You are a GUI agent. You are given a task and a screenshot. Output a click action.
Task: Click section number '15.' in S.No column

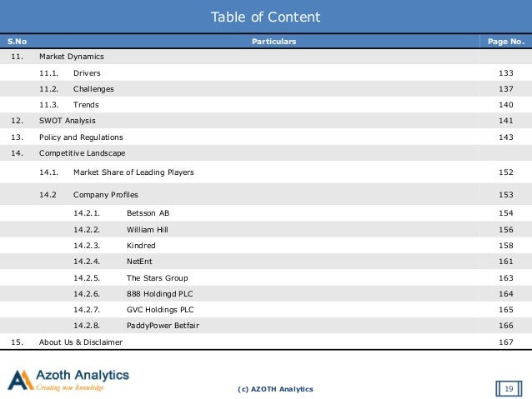click(x=17, y=342)
